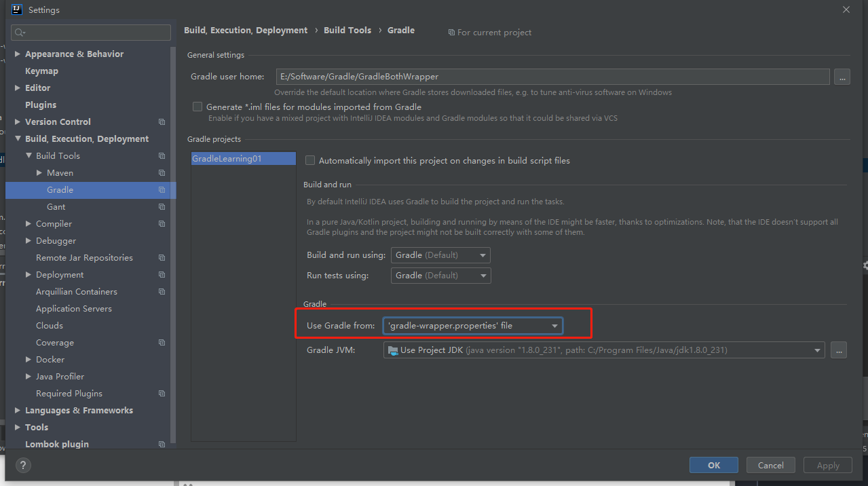
Task: Open the Gradle JVM dropdown
Action: click(604, 350)
